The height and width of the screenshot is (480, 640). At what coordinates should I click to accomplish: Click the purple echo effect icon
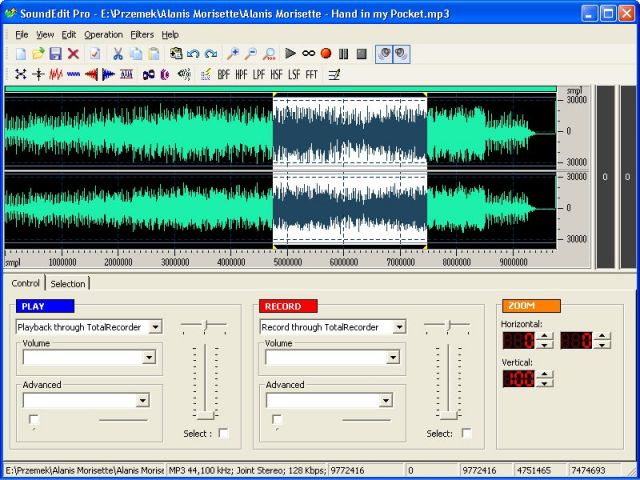(165, 74)
